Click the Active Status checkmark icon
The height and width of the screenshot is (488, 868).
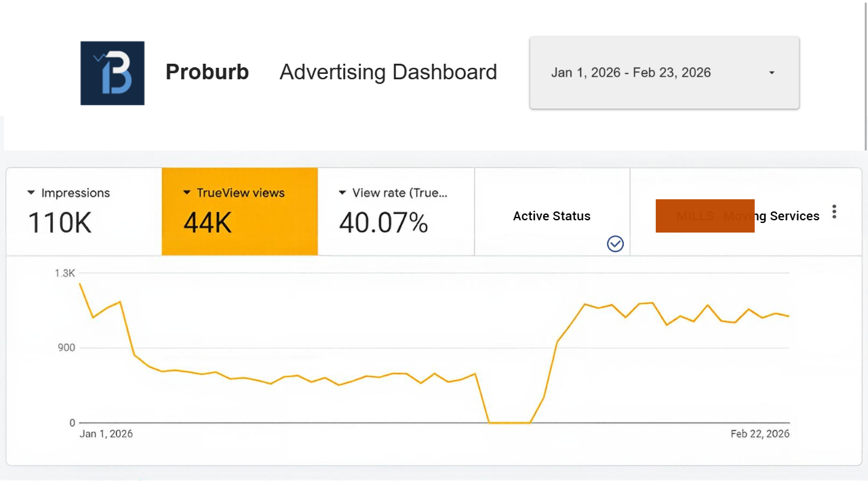point(615,244)
